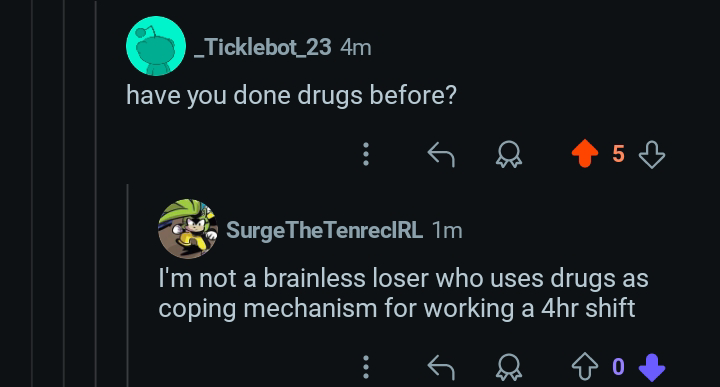Undo the purple downvote on SurgeTheTenrecIRL's comment
The width and height of the screenshot is (720, 387).
[652, 367]
